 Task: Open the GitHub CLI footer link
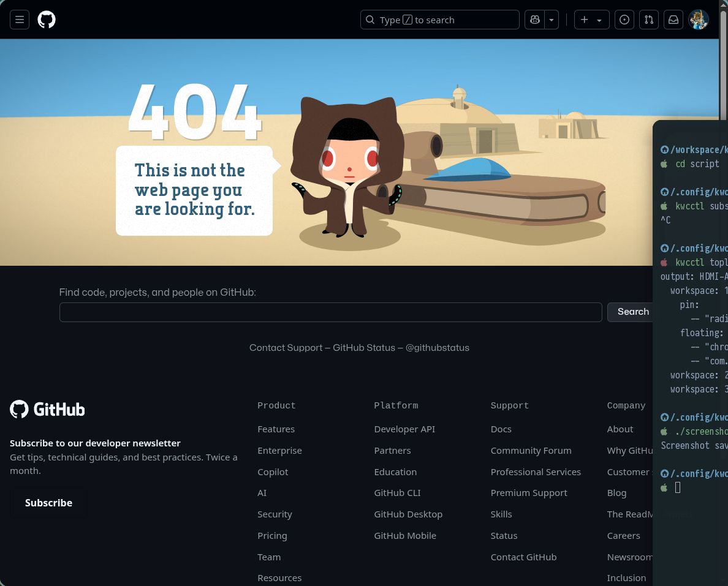(x=398, y=493)
